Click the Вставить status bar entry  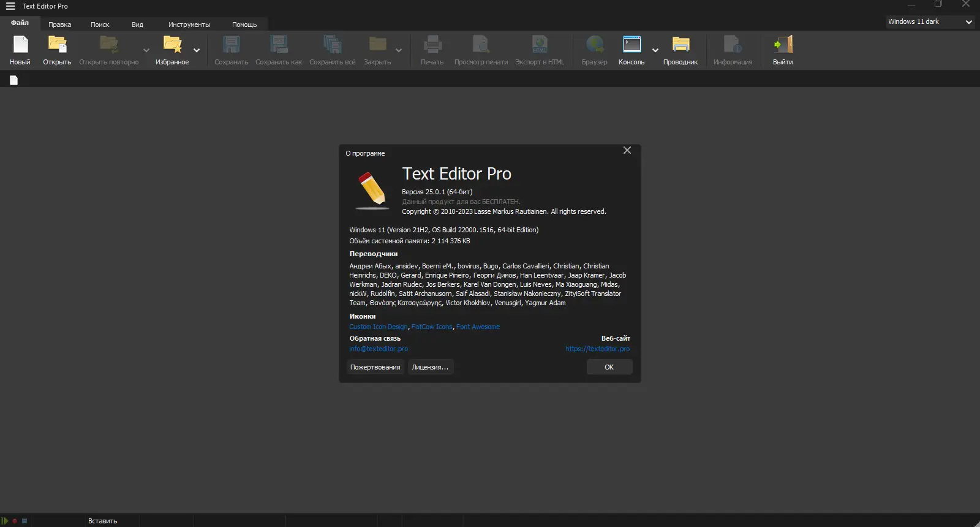tap(103, 521)
